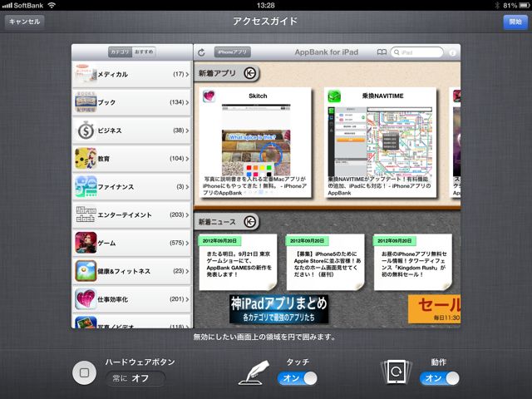Image resolution: width=532 pixels, height=399 pixels.
Task: Click the SoftBank signal strength bars
Action: [x=7, y=6]
